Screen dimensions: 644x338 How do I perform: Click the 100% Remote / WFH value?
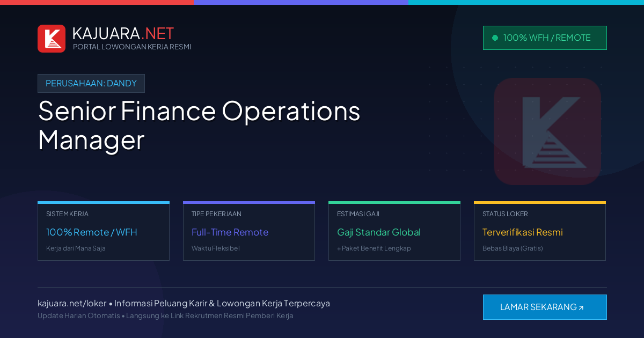[92, 232]
